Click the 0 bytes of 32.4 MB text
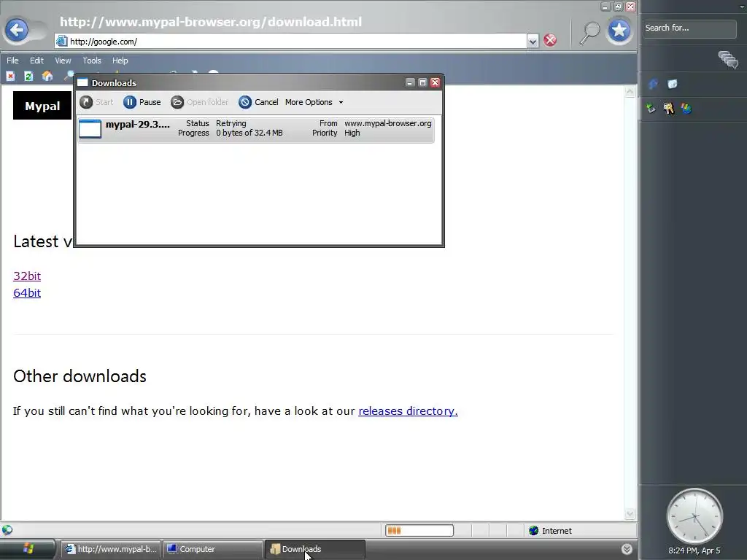The height and width of the screenshot is (560, 747). coord(249,133)
